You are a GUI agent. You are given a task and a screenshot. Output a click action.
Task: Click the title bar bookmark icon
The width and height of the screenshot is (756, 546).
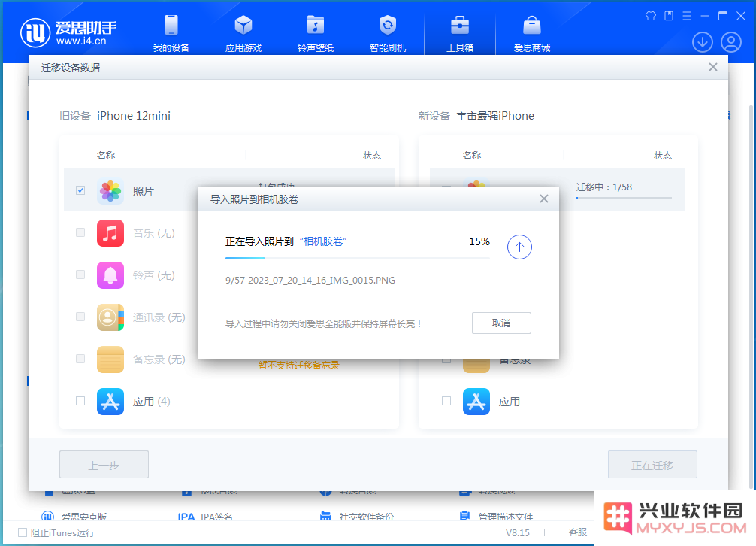(x=669, y=16)
